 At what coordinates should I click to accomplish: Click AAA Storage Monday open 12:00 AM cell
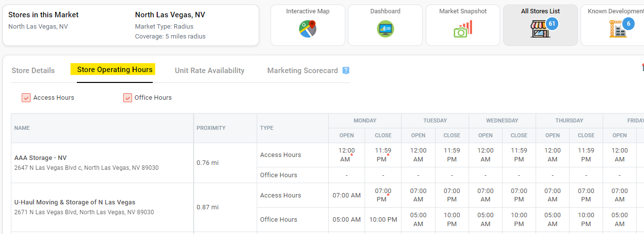click(346, 155)
